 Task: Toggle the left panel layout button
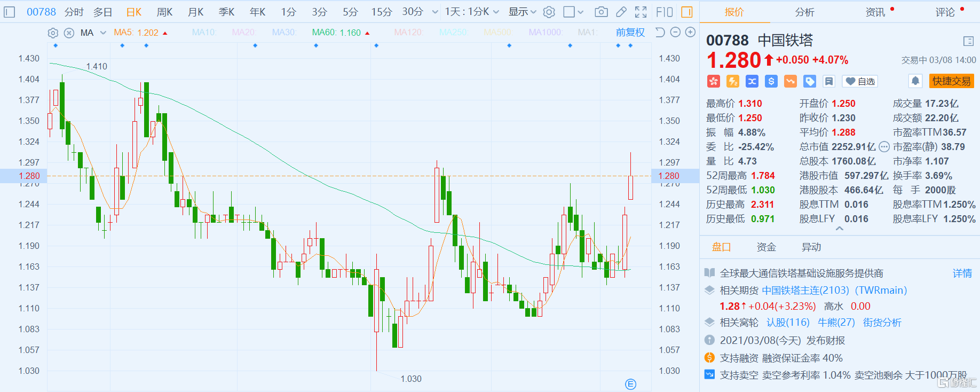9,12
